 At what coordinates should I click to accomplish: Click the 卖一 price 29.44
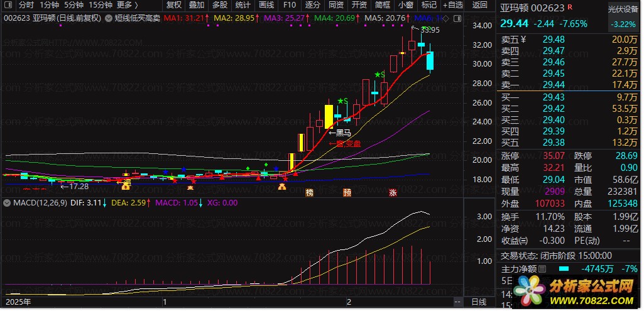click(x=554, y=85)
